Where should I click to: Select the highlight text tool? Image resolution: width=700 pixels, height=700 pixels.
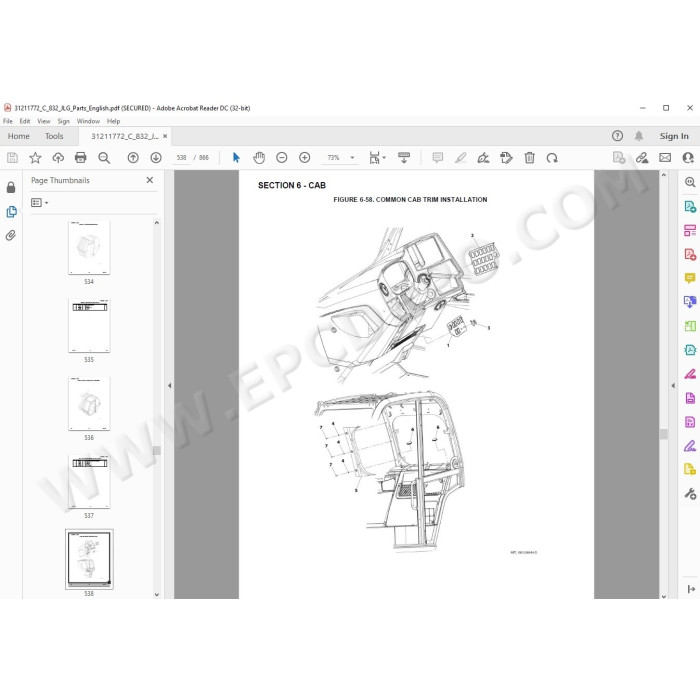[461, 158]
